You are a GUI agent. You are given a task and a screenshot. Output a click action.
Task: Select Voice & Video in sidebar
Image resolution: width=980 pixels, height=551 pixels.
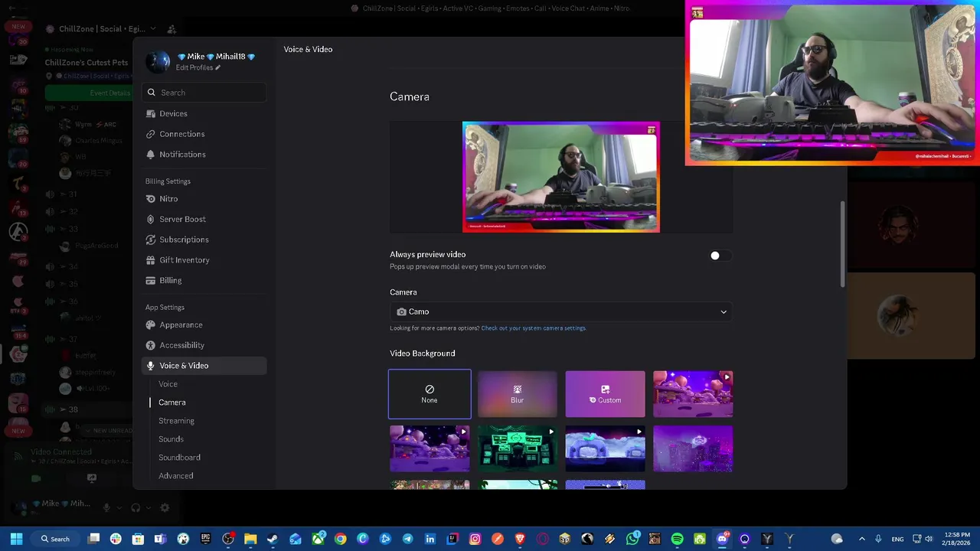pyautogui.click(x=204, y=366)
